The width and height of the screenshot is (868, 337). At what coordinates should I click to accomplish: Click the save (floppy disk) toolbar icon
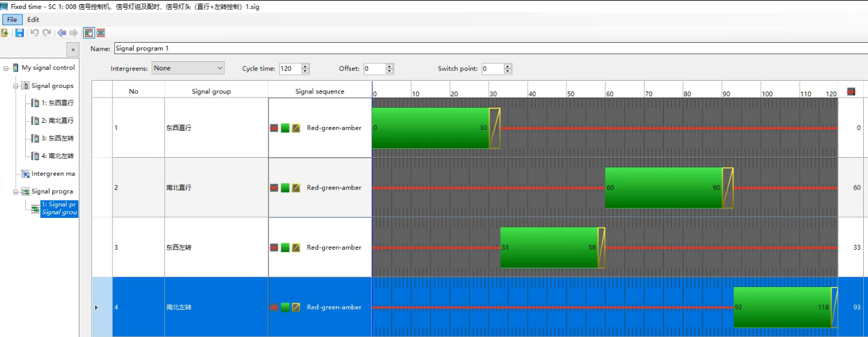coord(19,32)
